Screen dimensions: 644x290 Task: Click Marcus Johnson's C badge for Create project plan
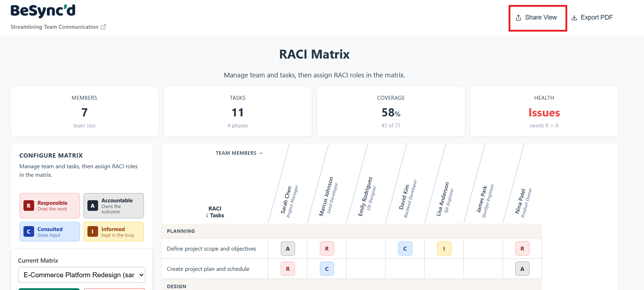point(327,269)
